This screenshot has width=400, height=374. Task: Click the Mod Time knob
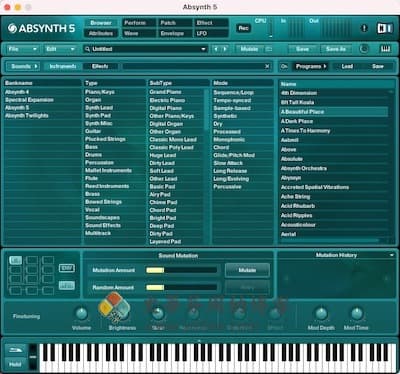pos(357,313)
